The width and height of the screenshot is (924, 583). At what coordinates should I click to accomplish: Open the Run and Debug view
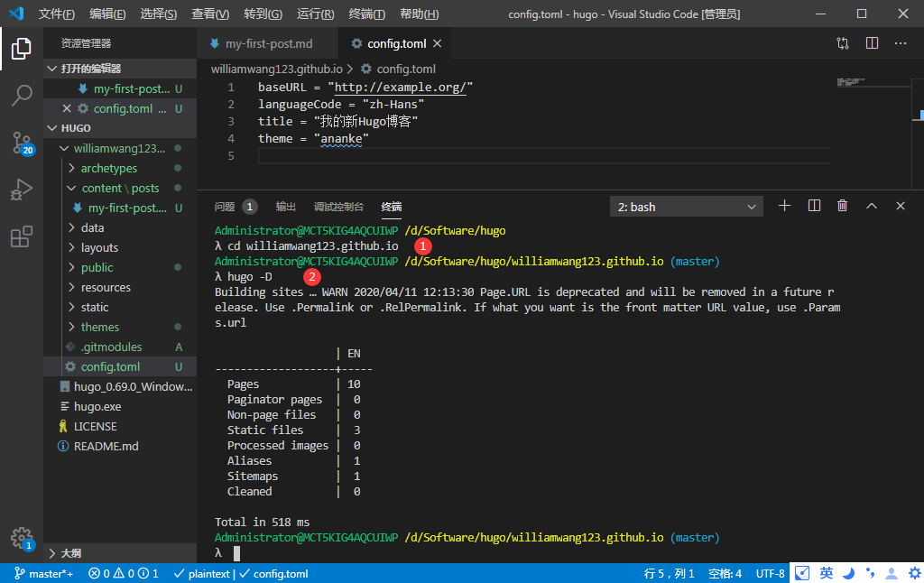pyautogui.click(x=22, y=190)
